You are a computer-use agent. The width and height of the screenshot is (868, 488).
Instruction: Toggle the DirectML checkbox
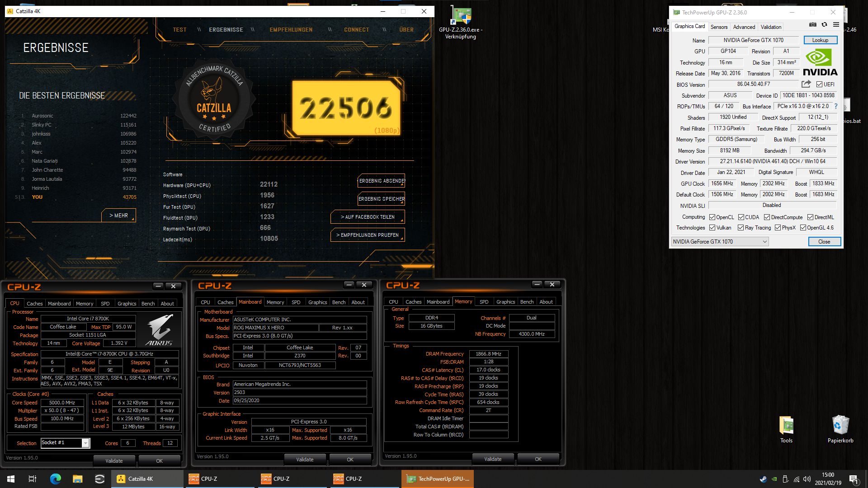coord(811,217)
